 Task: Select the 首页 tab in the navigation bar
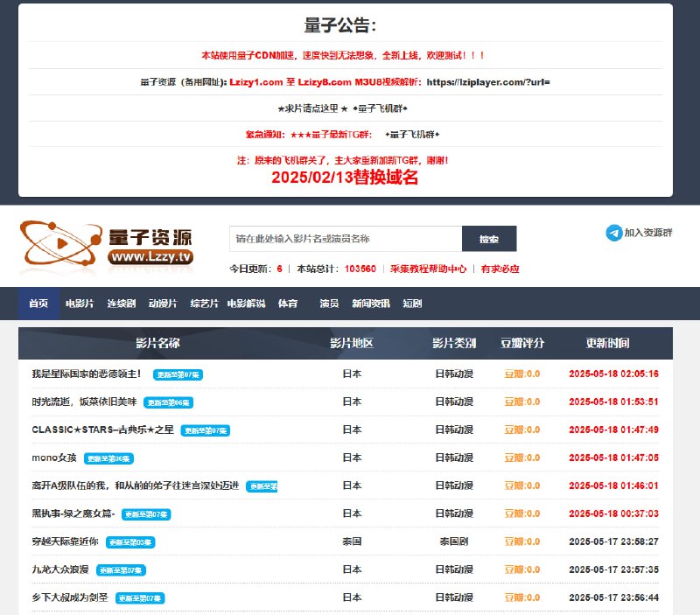[x=37, y=303]
